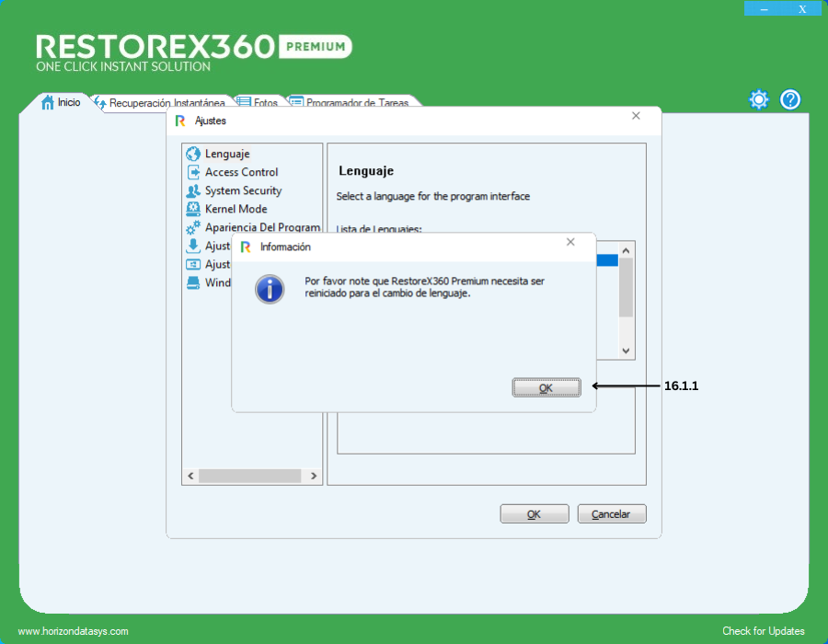This screenshot has width=828, height=644.
Task: Open help with the question mark icon
Action: click(x=790, y=99)
